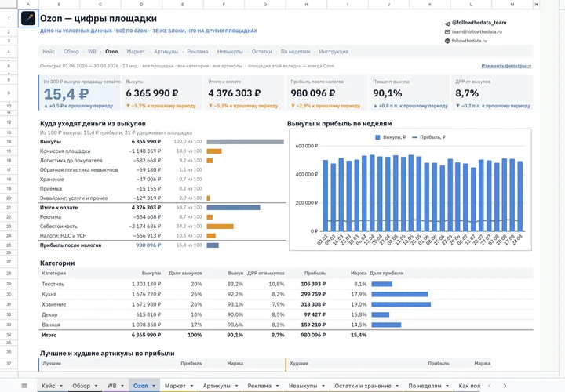Switch to the По неделям sheet tab
Image resolution: width=565 pixels, height=392 pixels.
(x=425, y=386)
